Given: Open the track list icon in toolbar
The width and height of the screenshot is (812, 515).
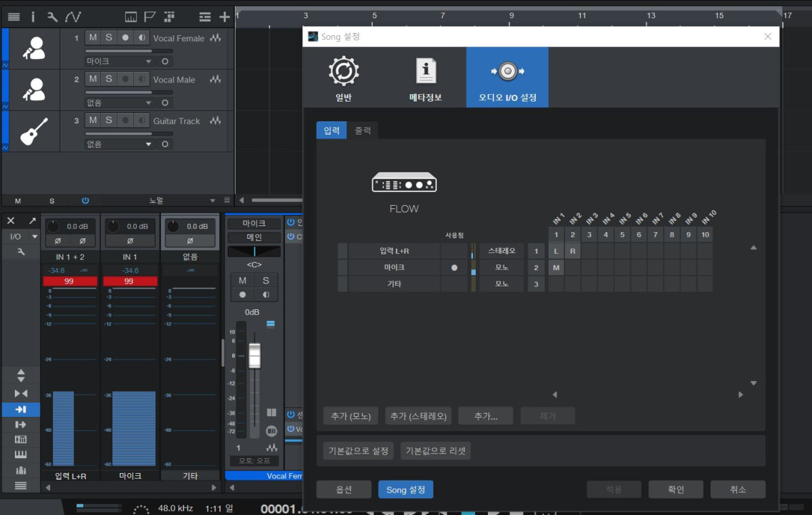Looking at the screenshot, I should coord(14,17).
